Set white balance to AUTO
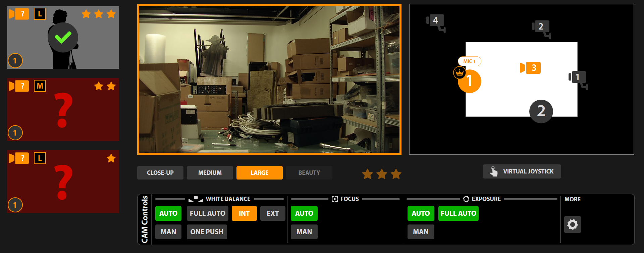Image resolution: width=644 pixels, height=253 pixels. point(168,213)
